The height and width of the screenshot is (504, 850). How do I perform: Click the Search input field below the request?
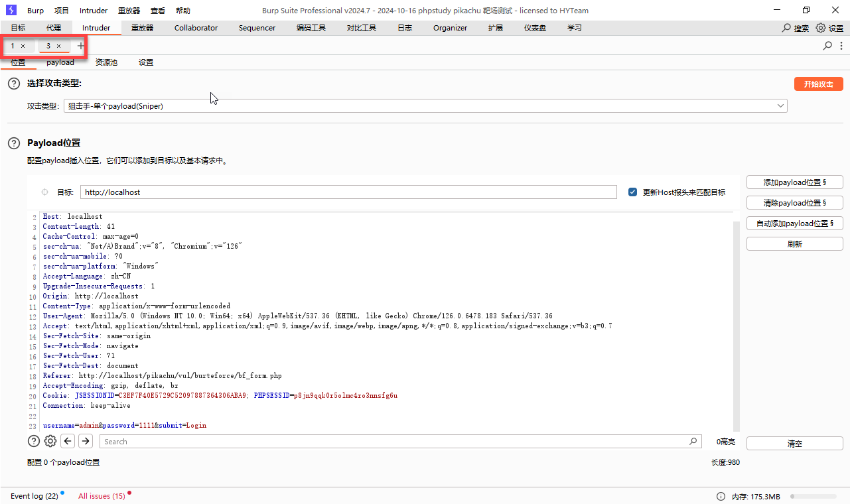tap(395, 442)
